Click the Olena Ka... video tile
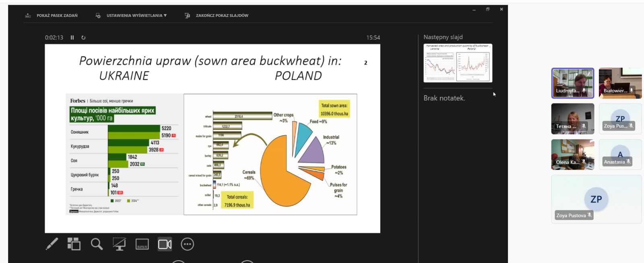The width and height of the screenshot is (644, 263). coord(572,155)
